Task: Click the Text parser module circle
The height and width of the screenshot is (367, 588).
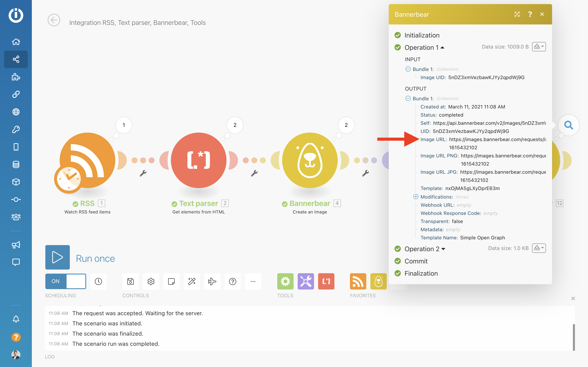Action: (x=198, y=160)
